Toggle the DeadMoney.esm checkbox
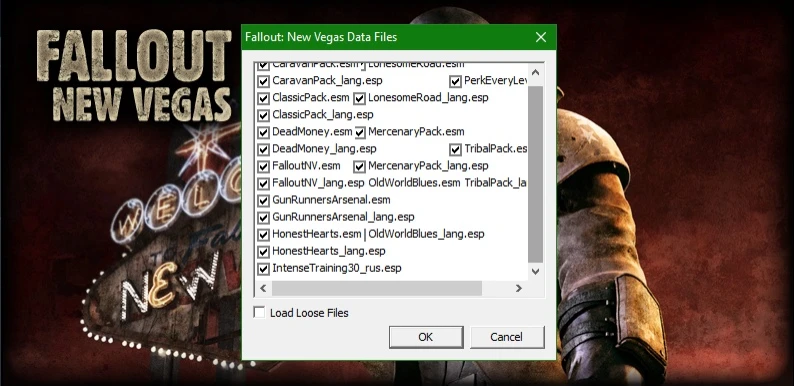Image resolution: width=794 pixels, height=386 pixels. 263,133
